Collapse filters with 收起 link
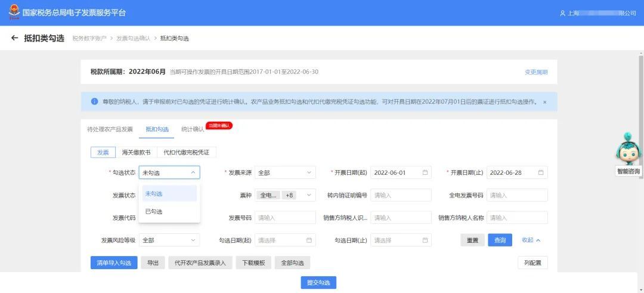 531,240
